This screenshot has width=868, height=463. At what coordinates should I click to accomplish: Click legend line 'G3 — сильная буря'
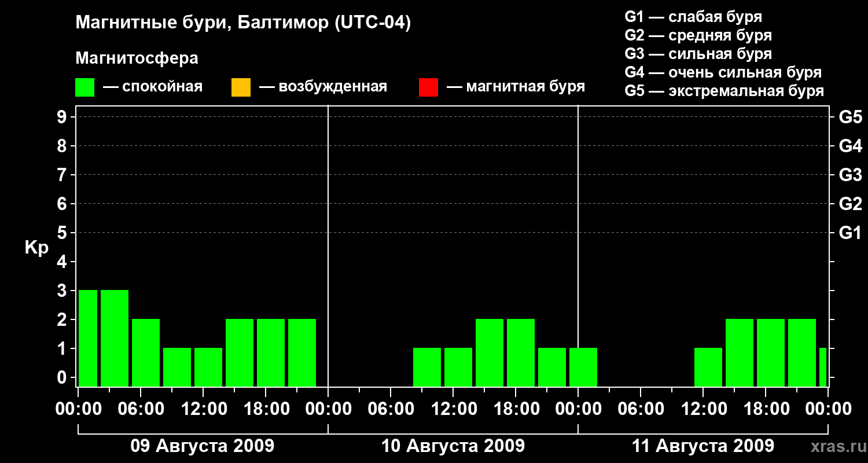(698, 54)
